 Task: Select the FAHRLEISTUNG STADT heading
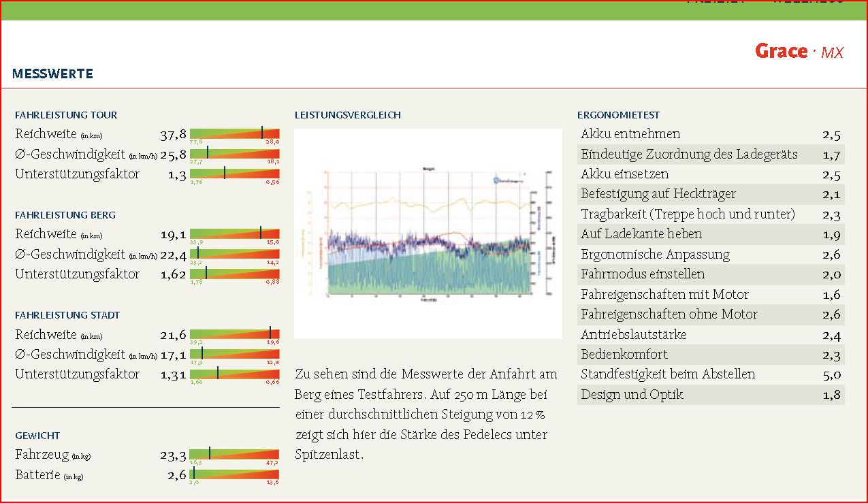(67, 315)
